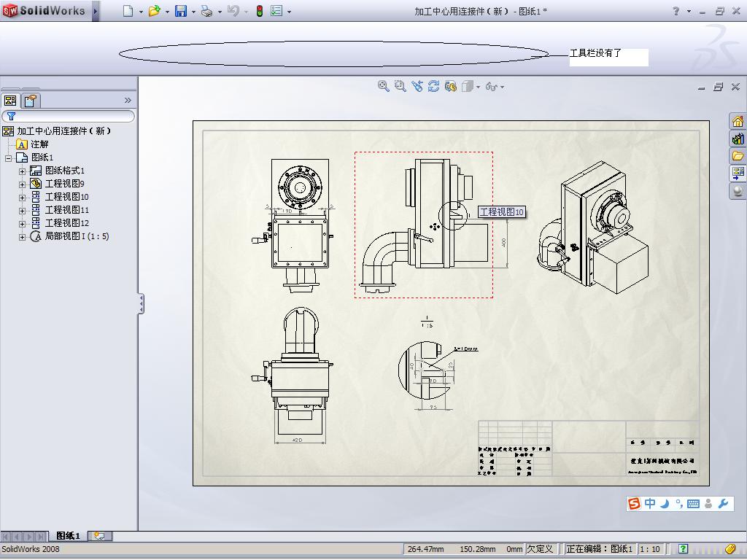
Task: Click the feature tree filter field
Action: click(68, 116)
